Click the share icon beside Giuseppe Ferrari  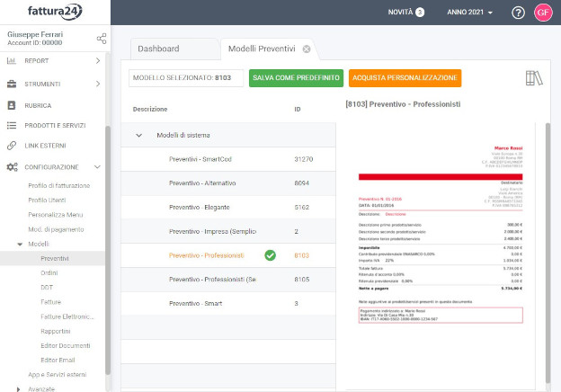point(102,39)
